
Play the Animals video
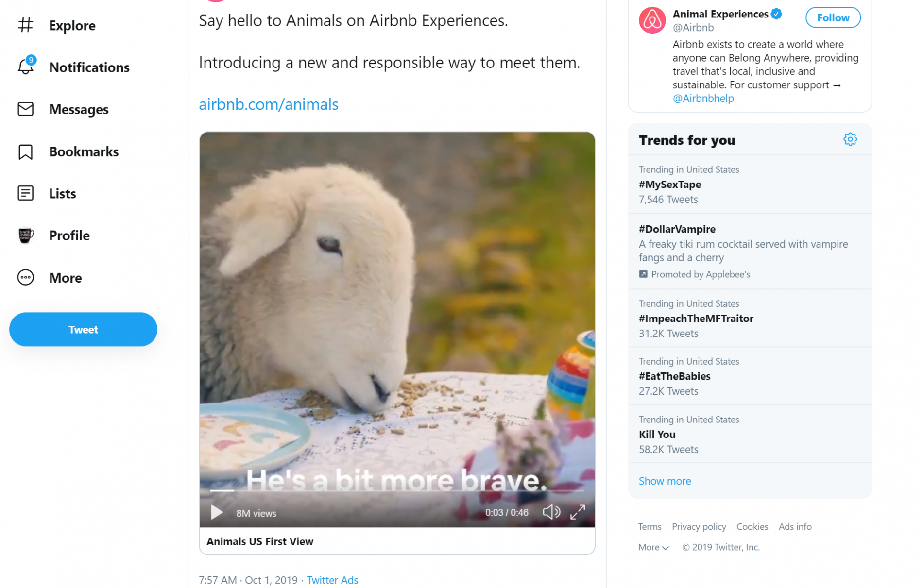216,512
